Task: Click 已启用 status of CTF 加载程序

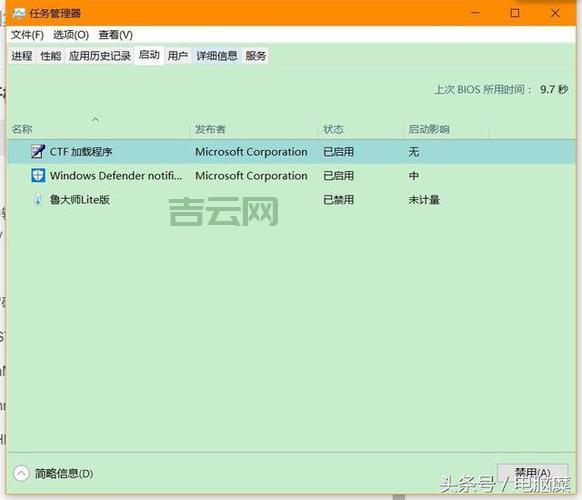Action: (338, 152)
